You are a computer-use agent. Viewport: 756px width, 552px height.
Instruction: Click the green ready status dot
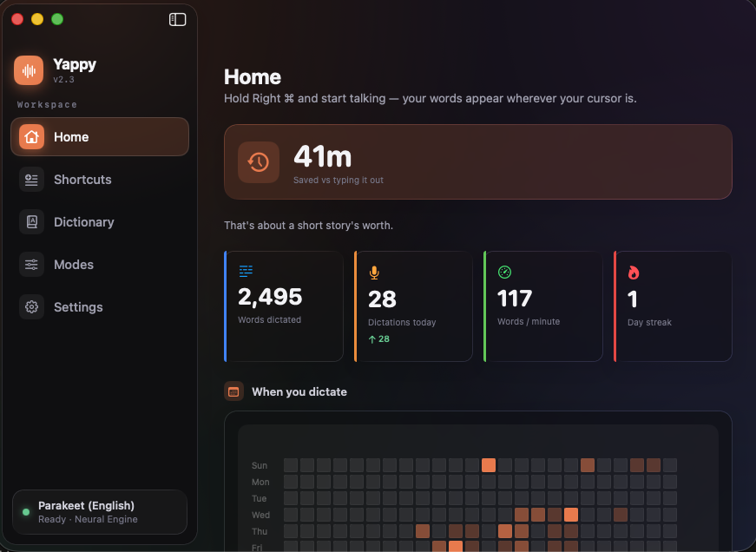point(26,512)
